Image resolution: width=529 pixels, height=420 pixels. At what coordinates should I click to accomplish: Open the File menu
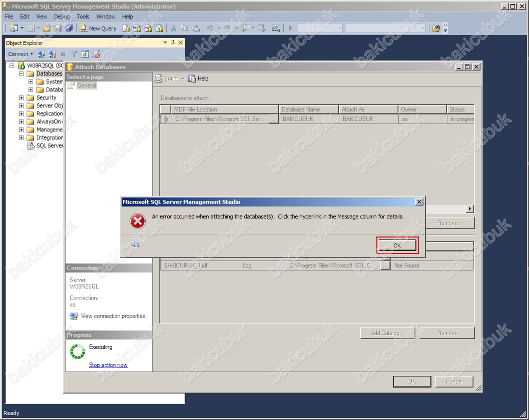pyautogui.click(x=9, y=16)
